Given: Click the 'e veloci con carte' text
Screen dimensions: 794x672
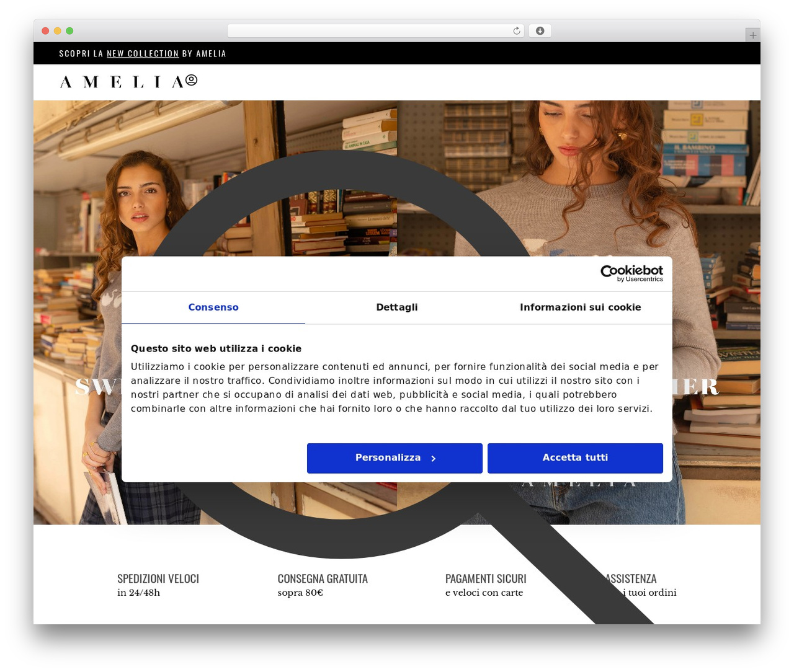Looking at the screenshot, I should (x=484, y=593).
